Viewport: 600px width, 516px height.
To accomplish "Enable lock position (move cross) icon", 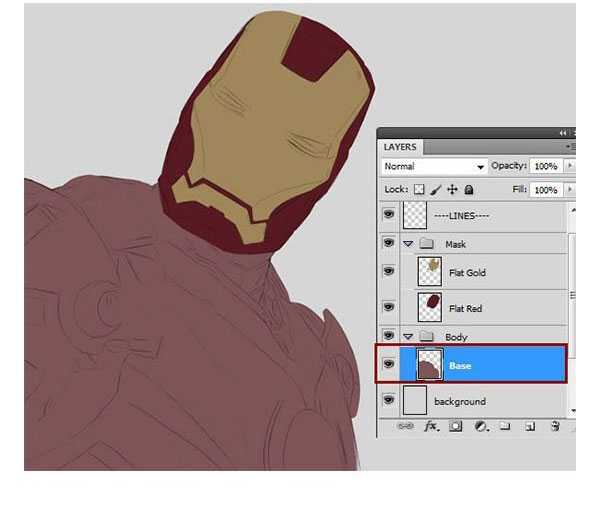I will pyautogui.click(x=452, y=189).
